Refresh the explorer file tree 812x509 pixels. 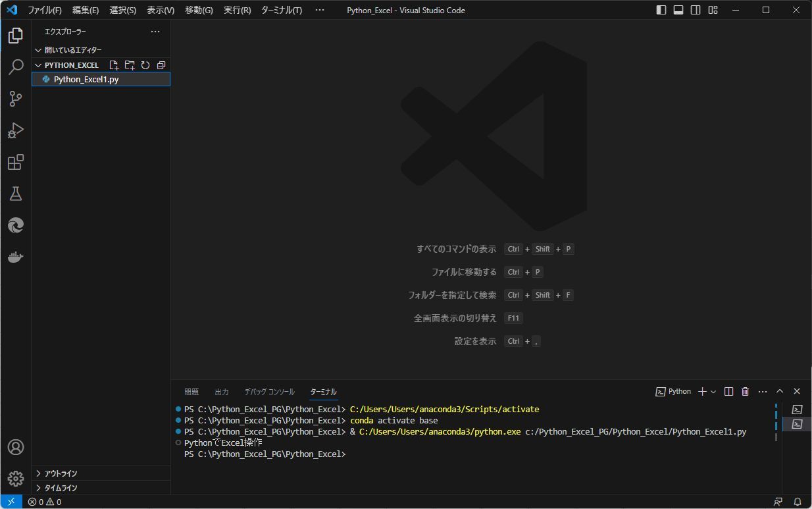pyautogui.click(x=145, y=65)
